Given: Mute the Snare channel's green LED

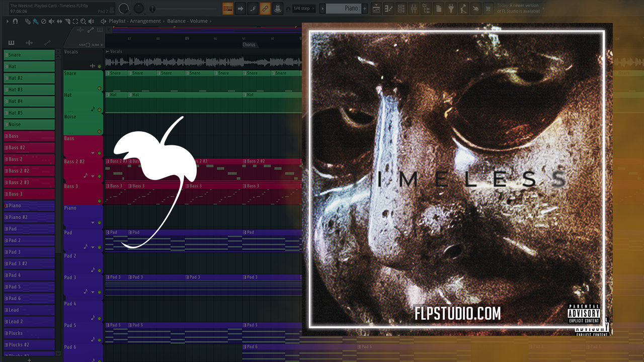Looking at the screenshot, I should pos(100,88).
